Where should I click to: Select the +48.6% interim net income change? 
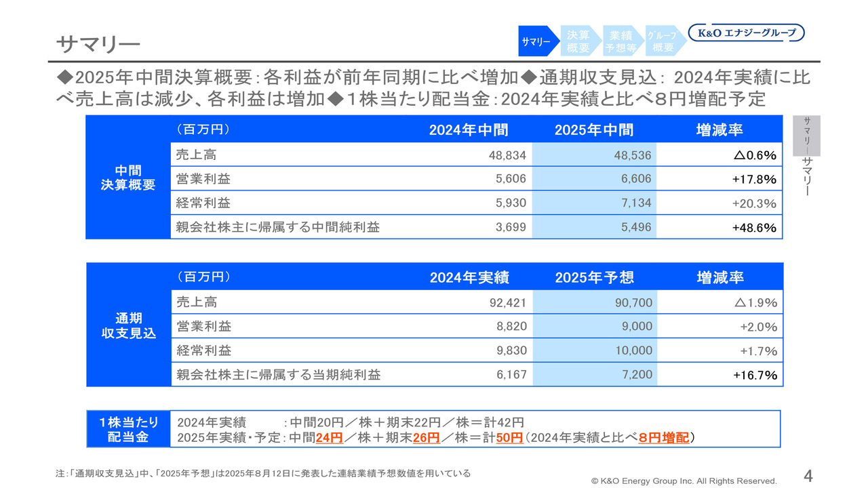pos(754,228)
